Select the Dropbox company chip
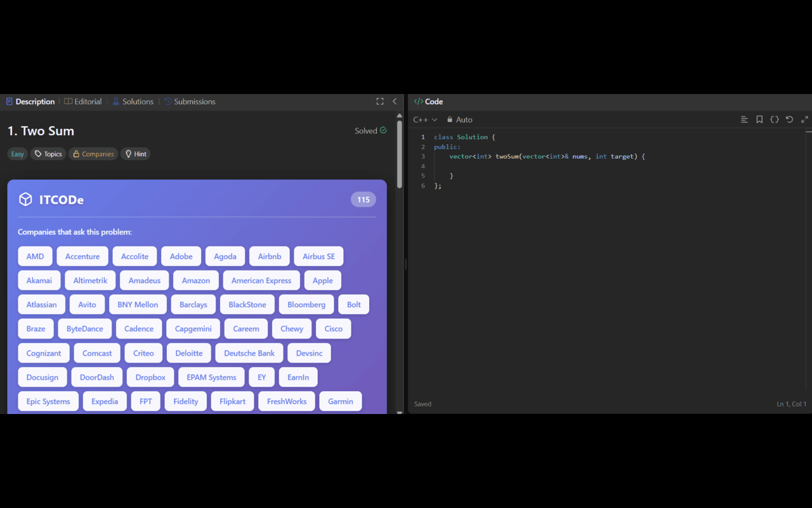Screen dimensions: 812x508 pos(150,377)
